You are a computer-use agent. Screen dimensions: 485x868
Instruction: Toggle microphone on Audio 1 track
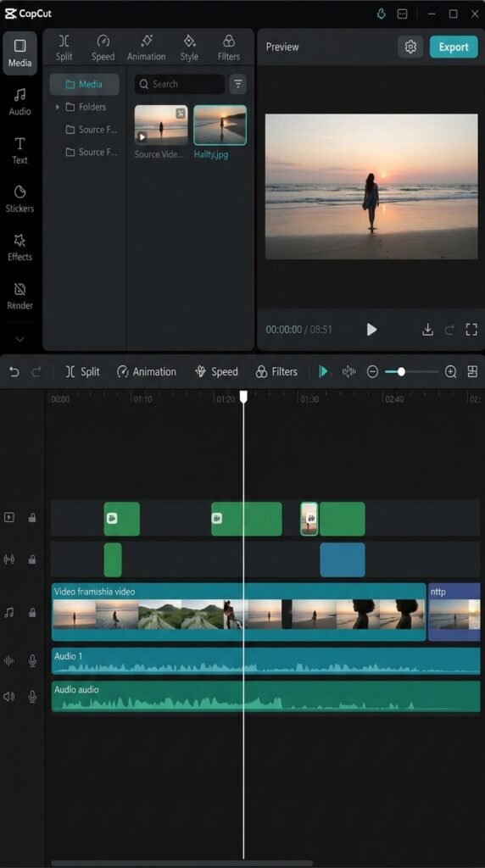coord(32,660)
